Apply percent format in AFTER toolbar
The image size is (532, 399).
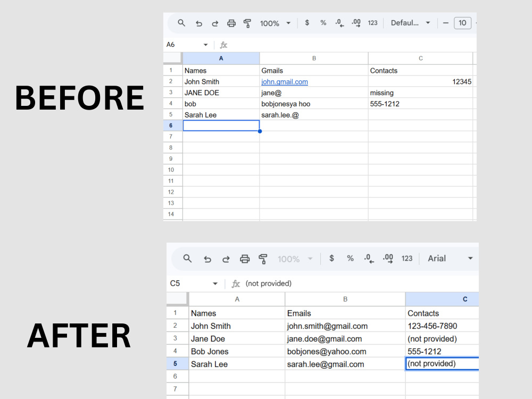coord(350,259)
